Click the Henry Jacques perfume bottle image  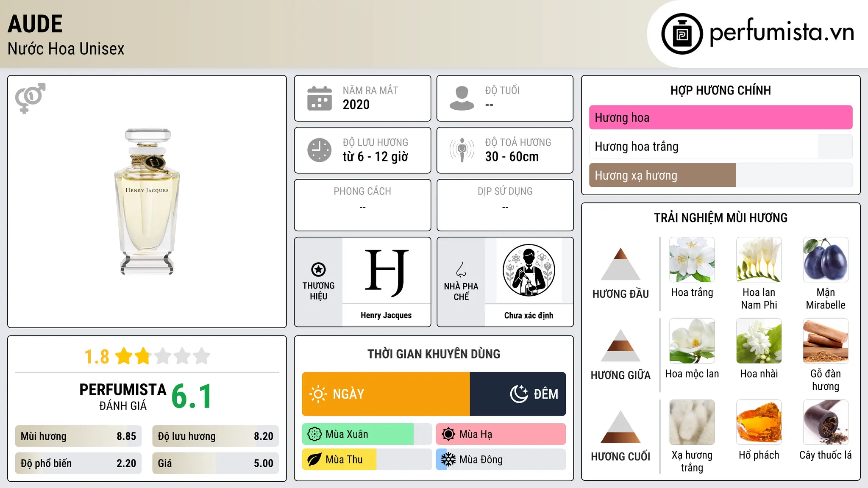(x=147, y=201)
